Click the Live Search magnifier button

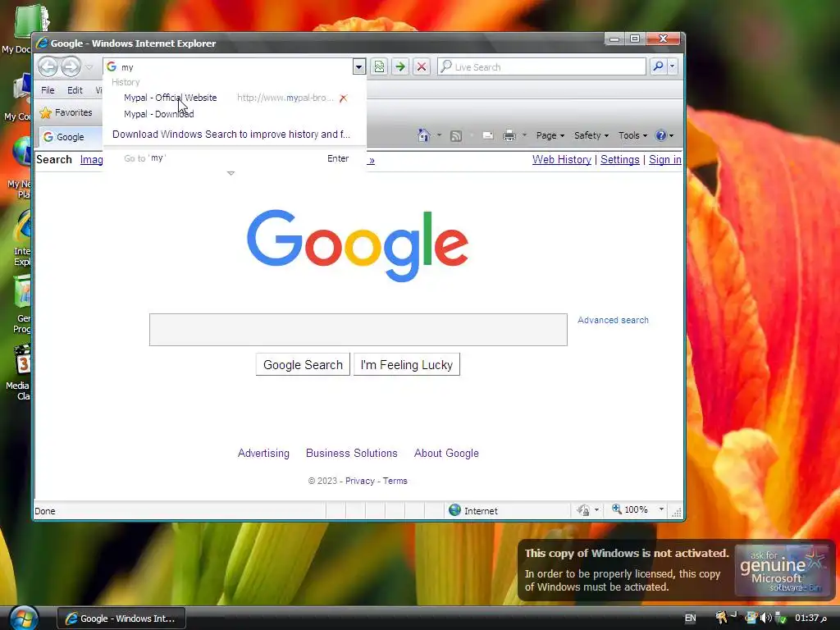click(x=659, y=66)
